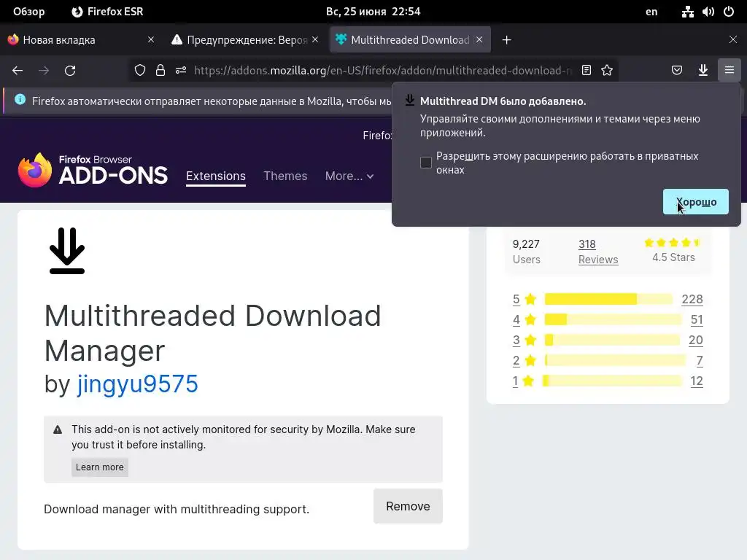This screenshot has width=747, height=560.
Task: Reload the current page
Action: coord(70,71)
